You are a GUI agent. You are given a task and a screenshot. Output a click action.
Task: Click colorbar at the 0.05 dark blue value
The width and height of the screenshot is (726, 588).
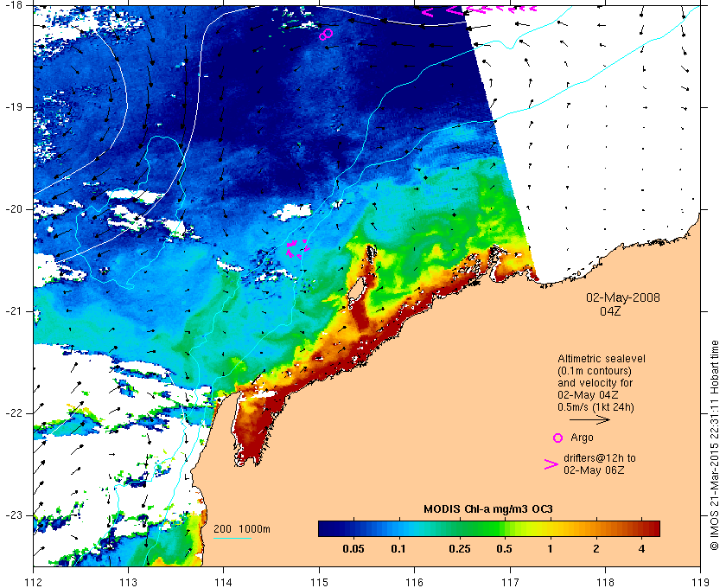coord(353,528)
